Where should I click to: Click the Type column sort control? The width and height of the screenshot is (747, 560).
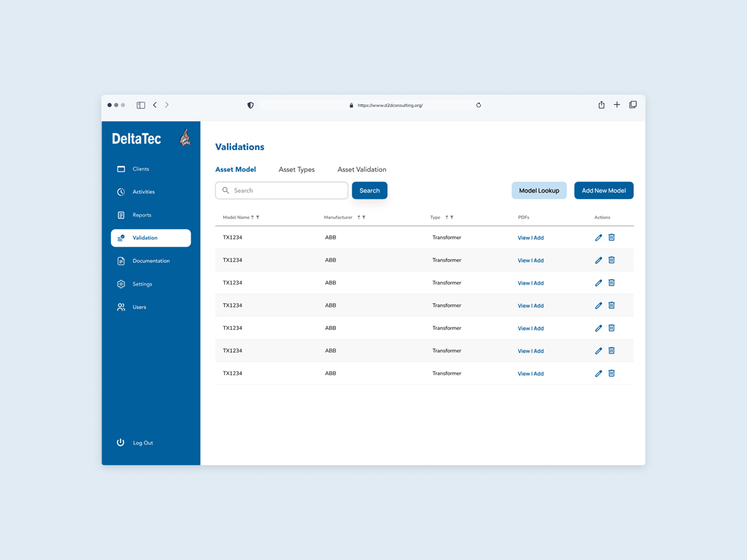tap(446, 217)
